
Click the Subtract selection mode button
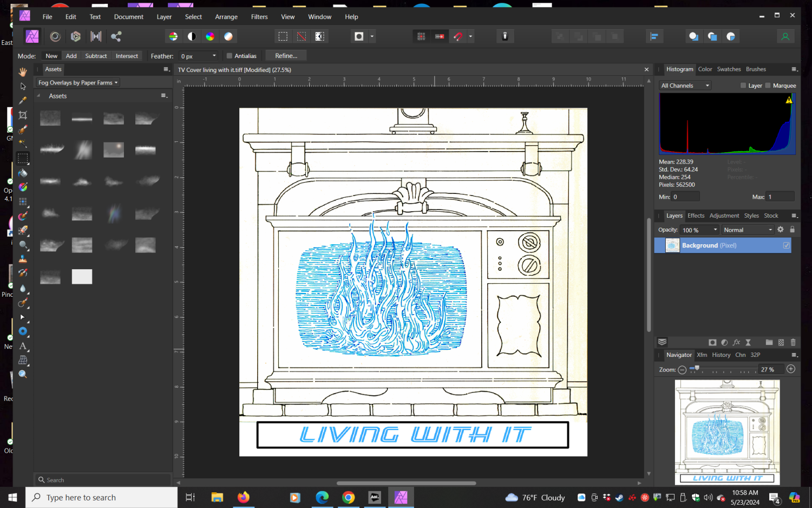(95, 55)
